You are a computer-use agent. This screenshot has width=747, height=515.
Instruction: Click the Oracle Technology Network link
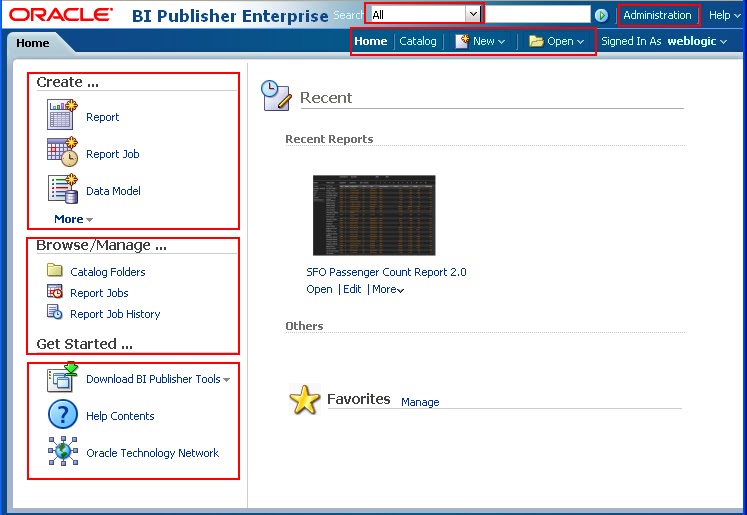pyautogui.click(x=152, y=453)
